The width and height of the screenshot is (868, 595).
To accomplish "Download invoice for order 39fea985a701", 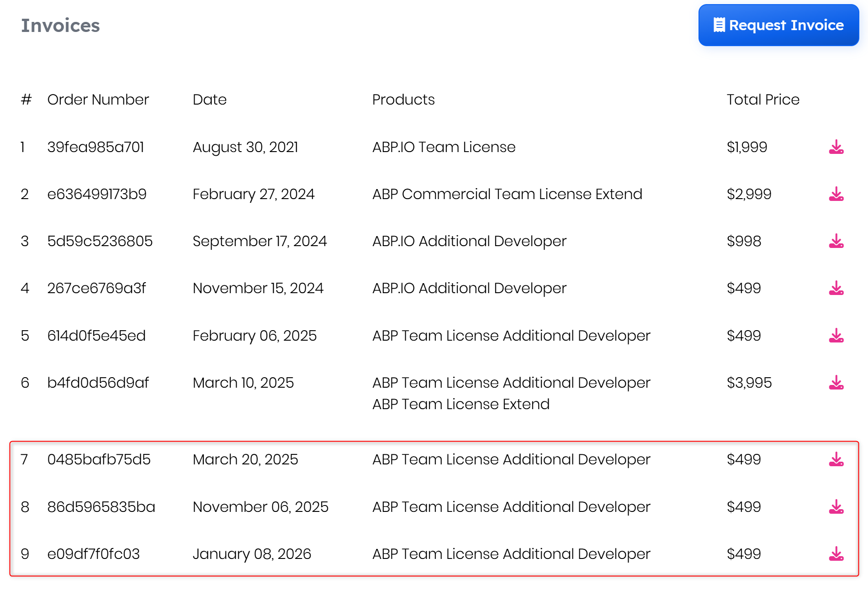I will pyautogui.click(x=836, y=147).
